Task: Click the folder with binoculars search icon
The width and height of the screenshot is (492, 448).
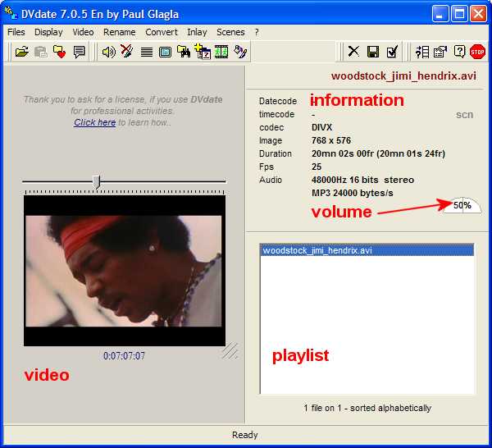Action: 184,52
